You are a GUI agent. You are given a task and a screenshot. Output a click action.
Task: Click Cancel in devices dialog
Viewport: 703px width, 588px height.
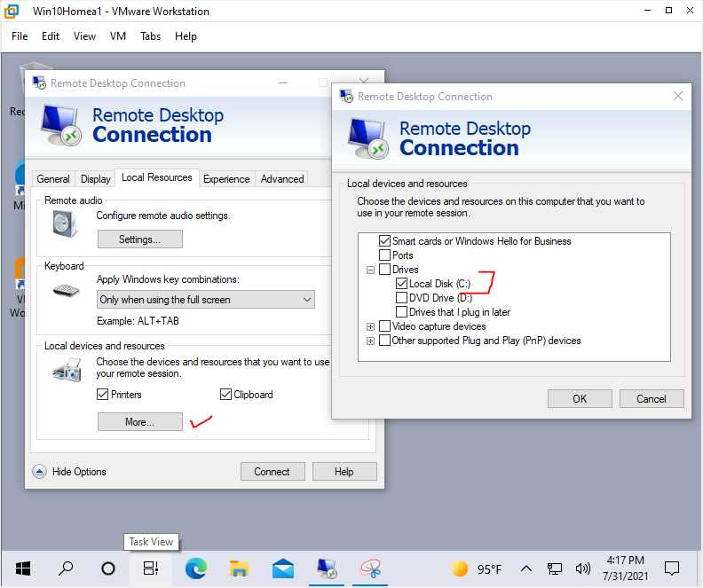[x=652, y=398]
